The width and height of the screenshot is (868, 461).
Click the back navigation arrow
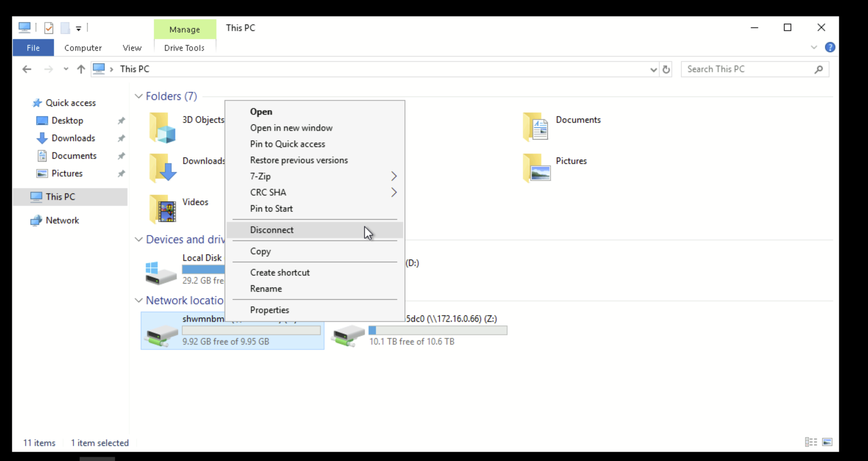tap(27, 69)
